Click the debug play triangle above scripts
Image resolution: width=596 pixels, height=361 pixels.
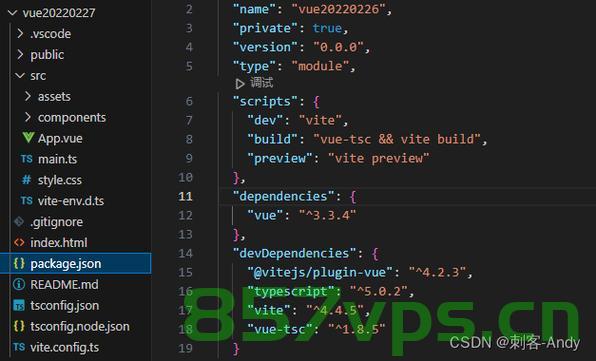click(x=239, y=84)
